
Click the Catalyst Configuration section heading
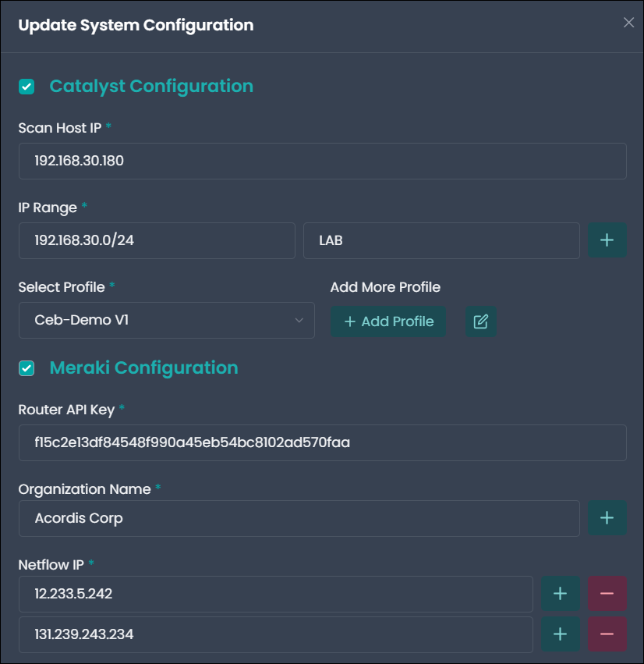(x=150, y=87)
